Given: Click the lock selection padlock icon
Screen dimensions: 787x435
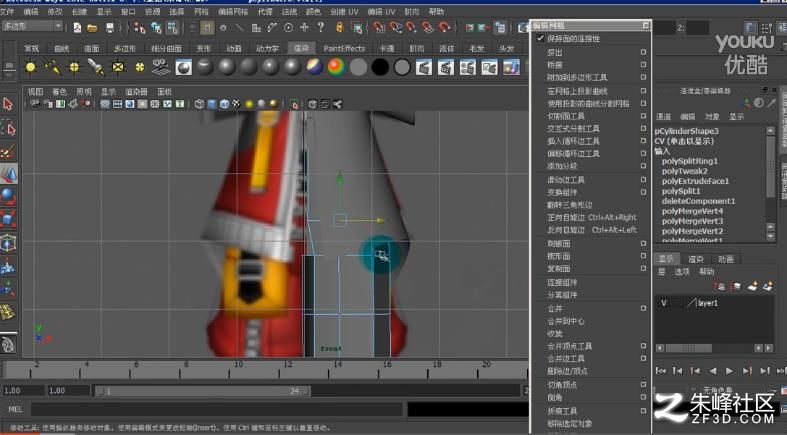Looking at the screenshot, I should (339, 28).
